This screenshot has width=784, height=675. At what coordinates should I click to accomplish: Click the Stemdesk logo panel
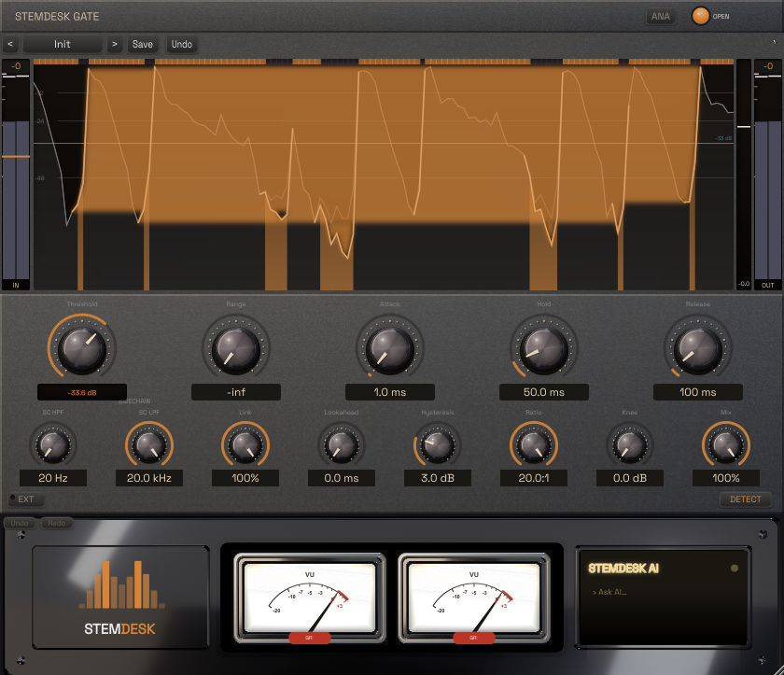[120, 598]
